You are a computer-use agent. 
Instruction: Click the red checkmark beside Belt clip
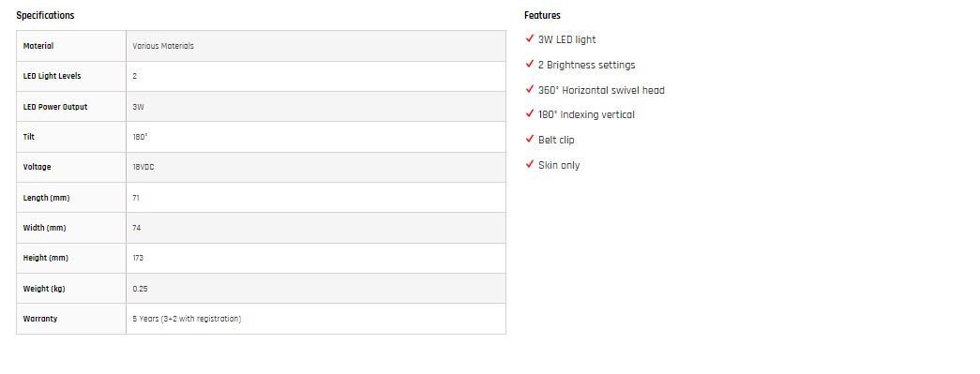click(529, 140)
